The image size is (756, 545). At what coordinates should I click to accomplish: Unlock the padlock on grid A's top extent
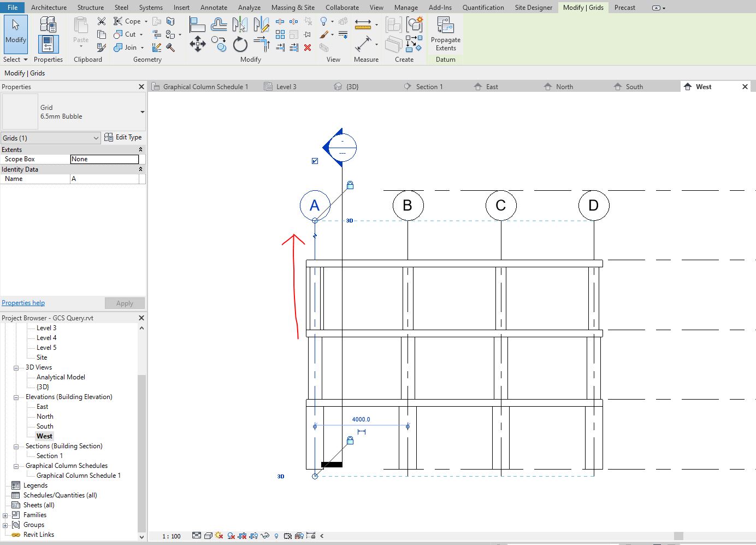tap(350, 185)
